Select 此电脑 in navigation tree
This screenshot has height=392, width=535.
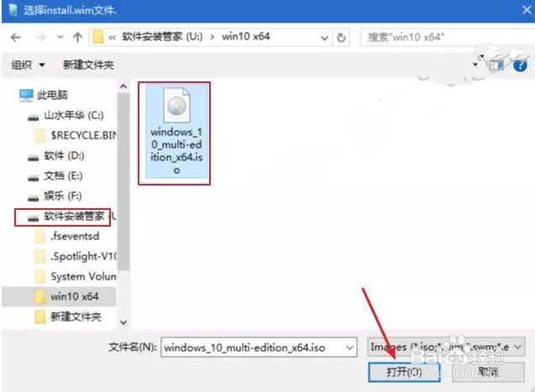coord(52,95)
